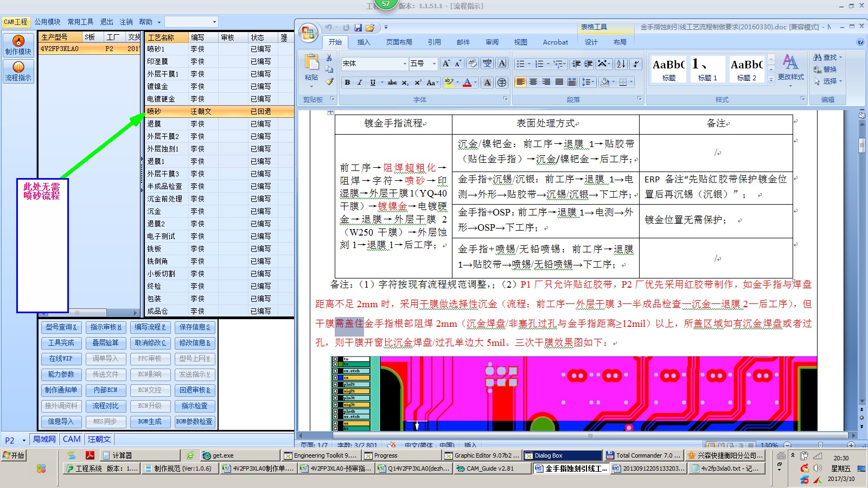Click the Shrink Font icon
Image resolution: width=868 pixels, height=488 pixels.
tap(458, 64)
